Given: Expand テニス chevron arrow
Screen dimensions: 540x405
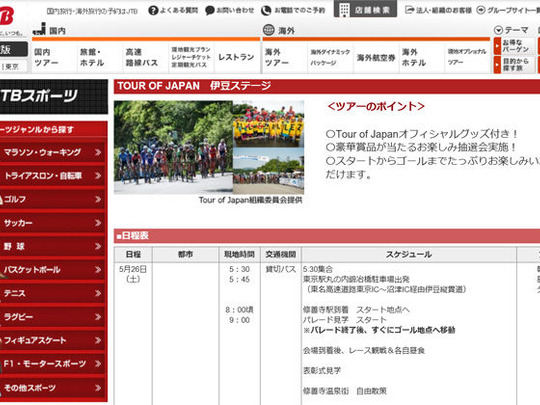Looking at the screenshot, I should click(x=98, y=293).
